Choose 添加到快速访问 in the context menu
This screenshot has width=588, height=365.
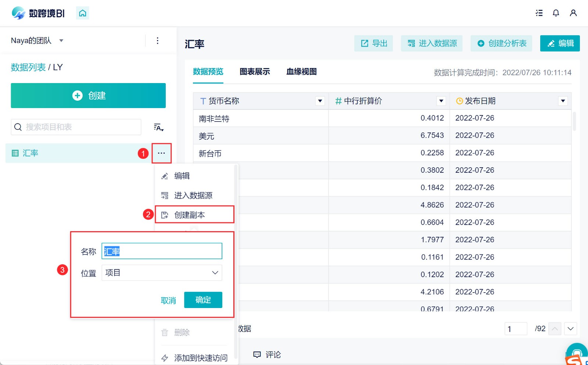pyautogui.click(x=195, y=358)
